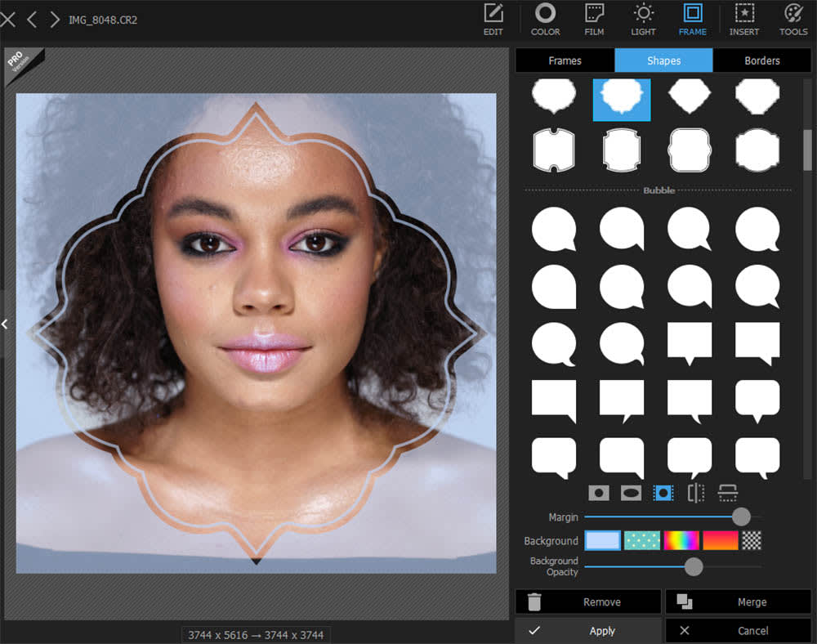The image size is (817, 644).
Task: Switch to the Borders tab
Action: tap(761, 60)
